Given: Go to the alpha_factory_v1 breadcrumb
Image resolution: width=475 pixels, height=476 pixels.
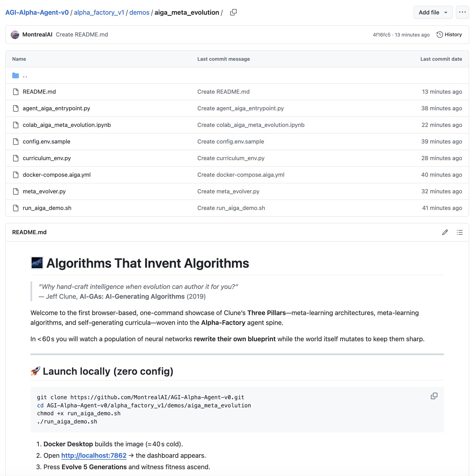Looking at the screenshot, I should click(99, 13).
